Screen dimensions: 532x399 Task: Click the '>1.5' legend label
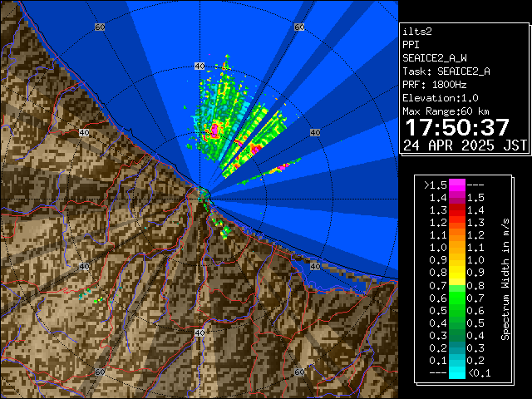tap(436, 185)
